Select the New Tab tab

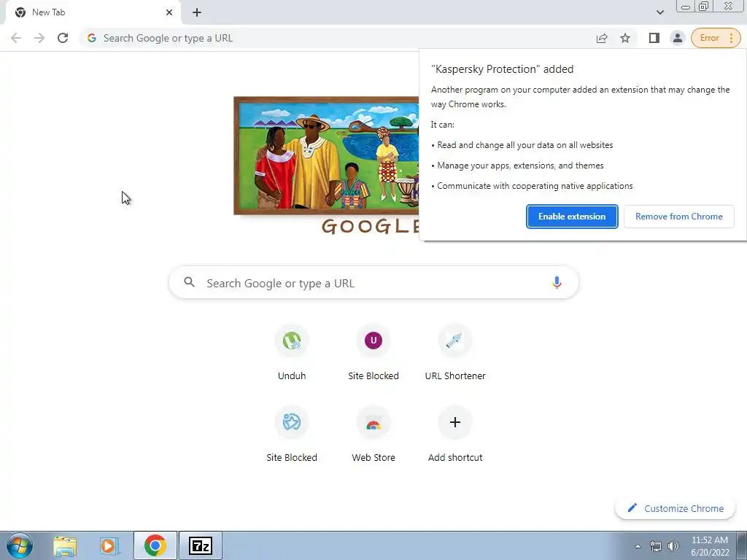pyautogui.click(x=93, y=12)
